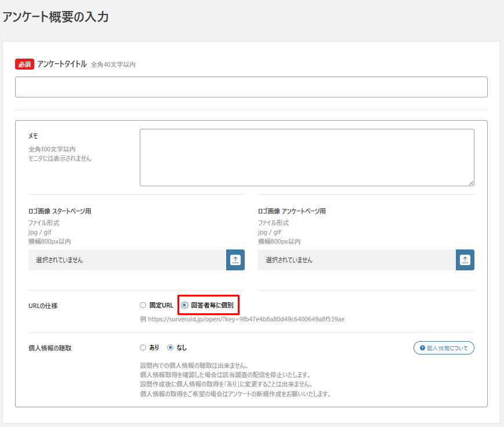Click the アンケート概要の入力 heading
504x427 pixels.
click(56, 17)
